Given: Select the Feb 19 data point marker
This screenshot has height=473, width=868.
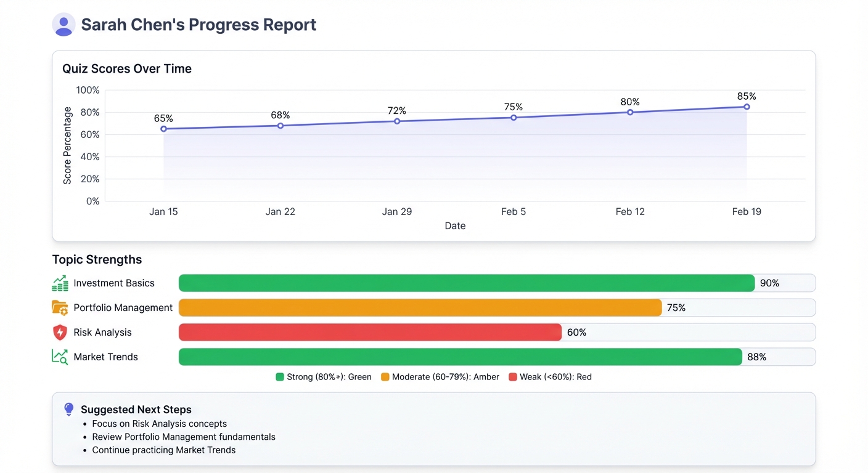Looking at the screenshot, I should click(747, 107).
